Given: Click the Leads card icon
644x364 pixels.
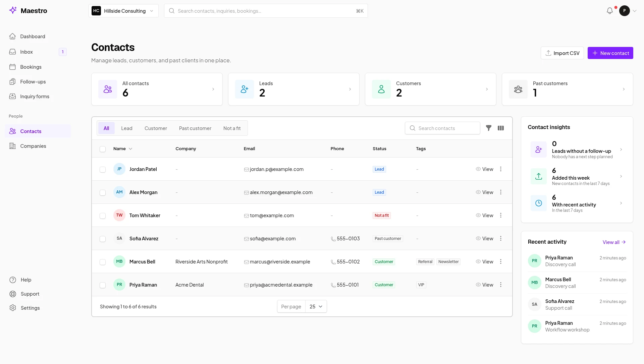Looking at the screenshot, I should [245, 89].
